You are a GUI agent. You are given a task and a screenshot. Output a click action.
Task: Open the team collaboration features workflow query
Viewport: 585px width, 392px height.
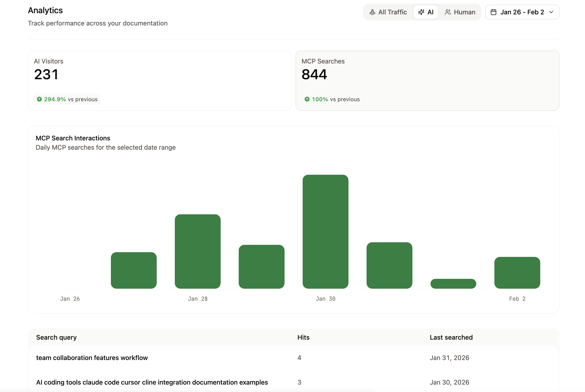[92, 357]
